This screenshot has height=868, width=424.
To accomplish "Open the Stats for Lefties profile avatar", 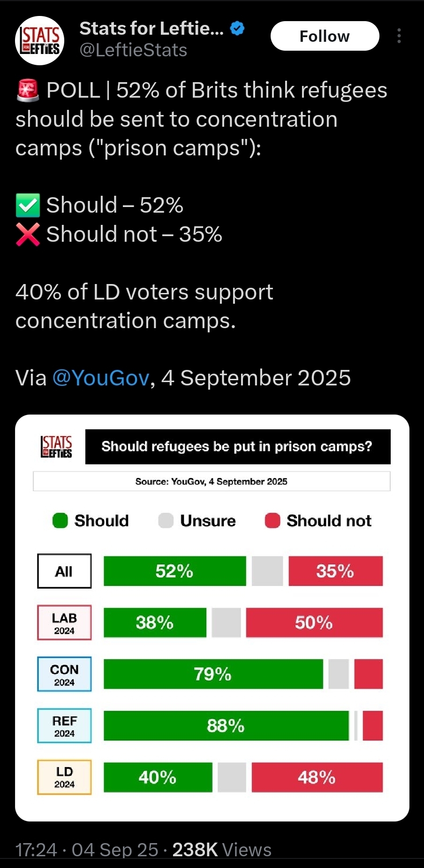I will pyautogui.click(x=40, y=40).
